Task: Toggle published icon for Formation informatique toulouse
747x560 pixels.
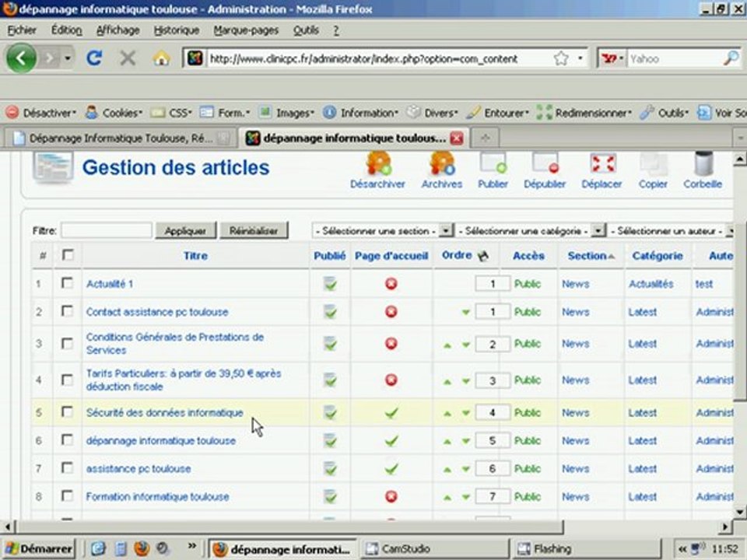Action: tap(330, 497)
